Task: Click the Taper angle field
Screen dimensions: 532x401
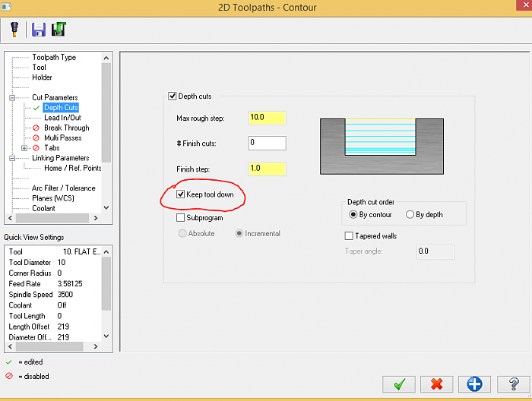Action: point(435,252)
